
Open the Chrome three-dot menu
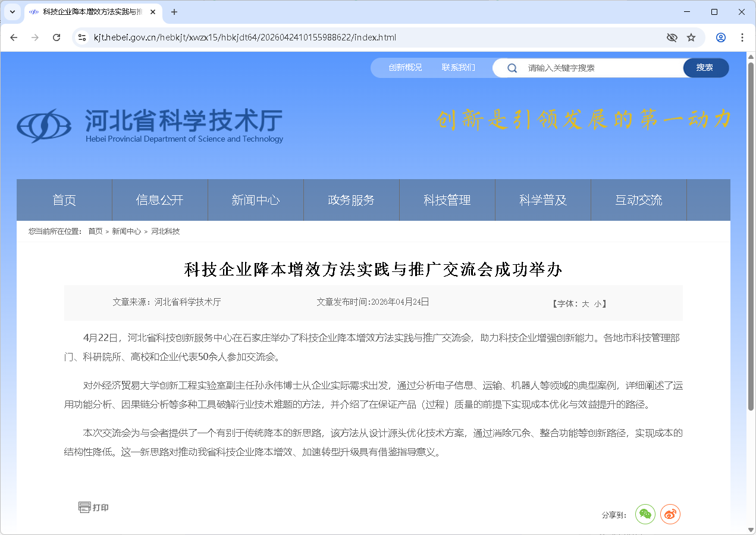click(x=742, y=37)
